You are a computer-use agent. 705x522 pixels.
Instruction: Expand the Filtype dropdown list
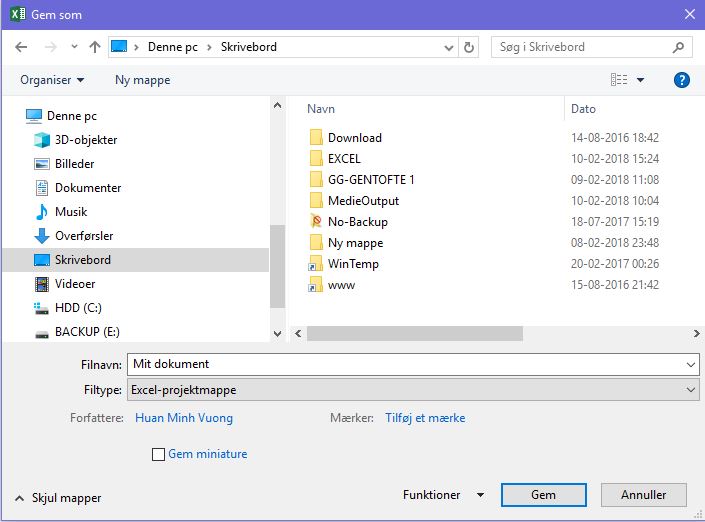[691, 390]
